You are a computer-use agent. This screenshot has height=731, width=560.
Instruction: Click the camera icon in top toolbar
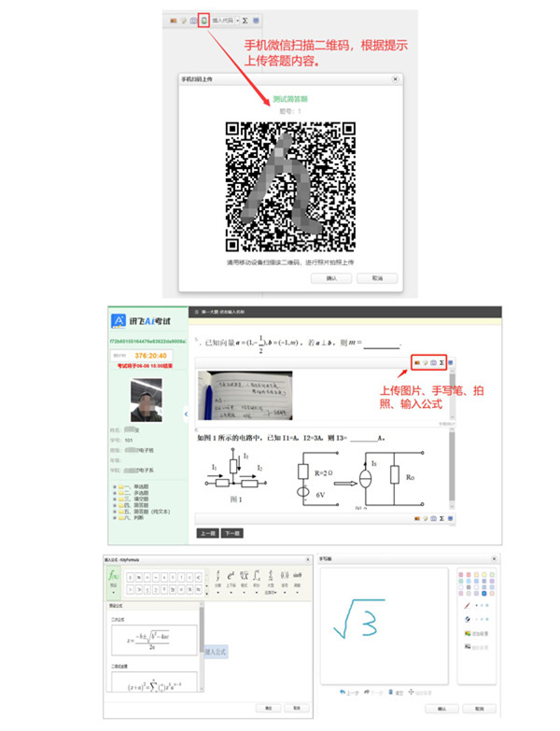(193, 21)
